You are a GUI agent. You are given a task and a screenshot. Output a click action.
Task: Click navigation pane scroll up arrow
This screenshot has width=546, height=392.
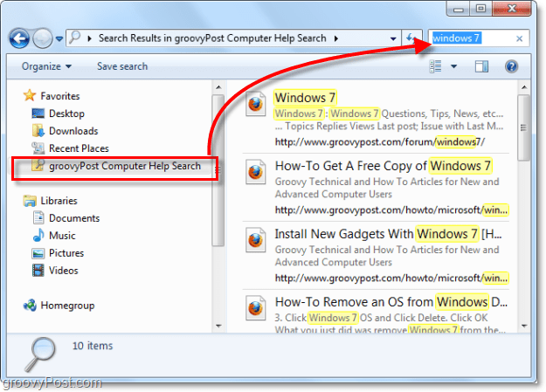(218, 87)
